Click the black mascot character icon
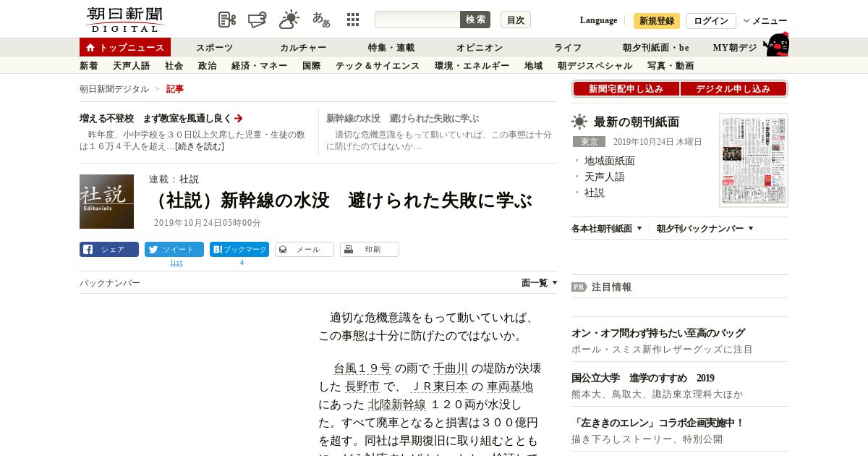868x456 pixels. 776,44
